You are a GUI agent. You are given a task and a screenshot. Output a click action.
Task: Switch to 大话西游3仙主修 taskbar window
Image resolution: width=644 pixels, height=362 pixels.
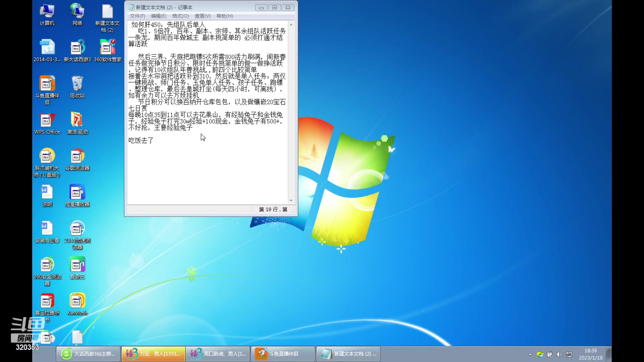[88, 354]
